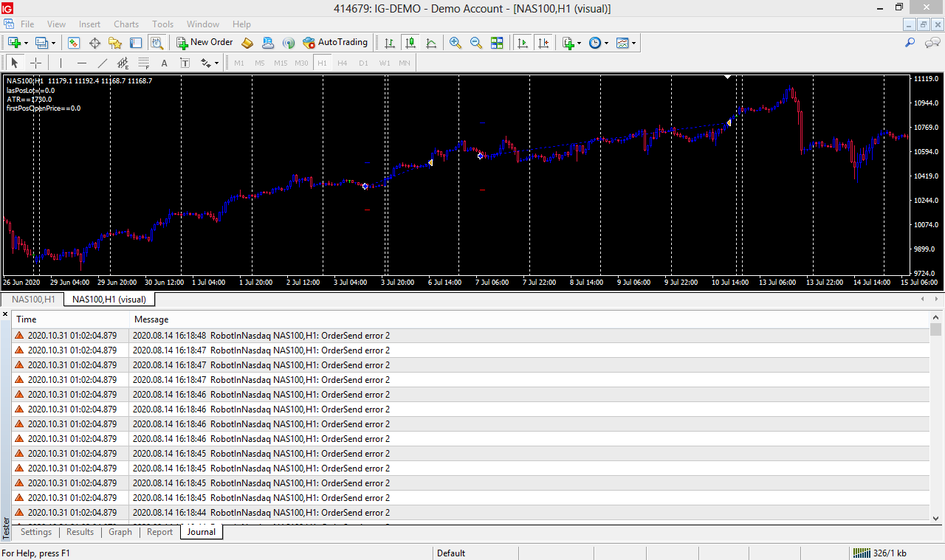Open the templates dropdown
The image size is (945, 560).
tap(634, 43)
